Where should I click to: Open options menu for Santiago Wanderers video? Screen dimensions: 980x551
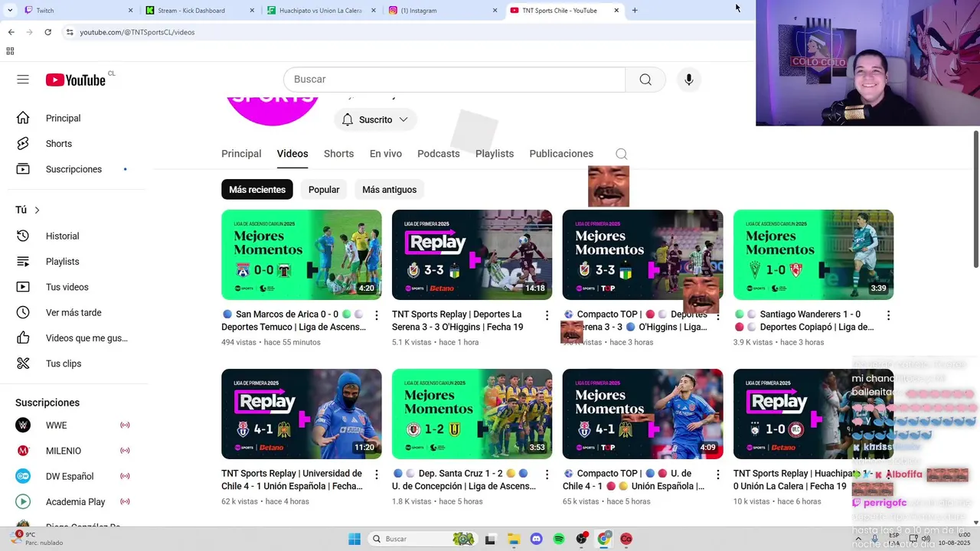point(888,315)
